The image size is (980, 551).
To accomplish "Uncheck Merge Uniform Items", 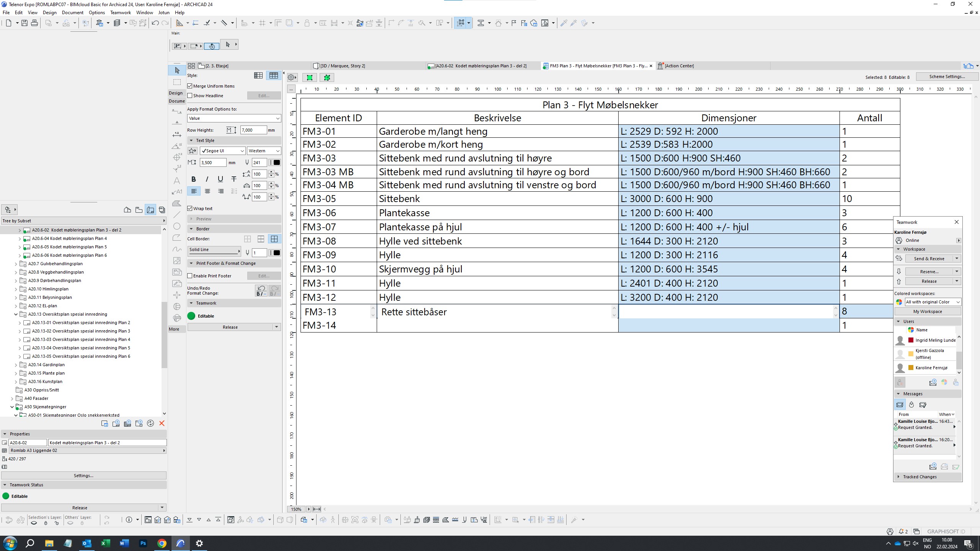I will click(x=190, y=86).
